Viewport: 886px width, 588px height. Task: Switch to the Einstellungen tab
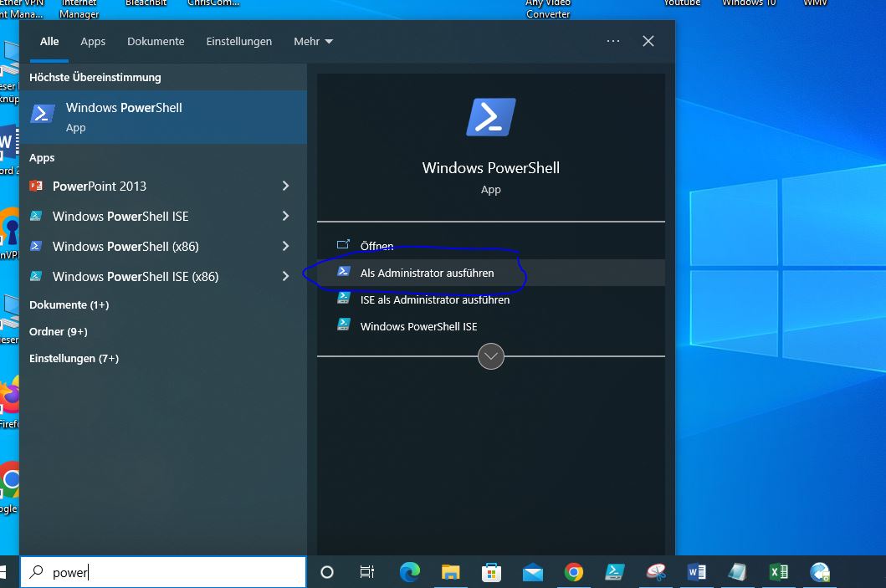pyautogui.click(x=239, y=41)
